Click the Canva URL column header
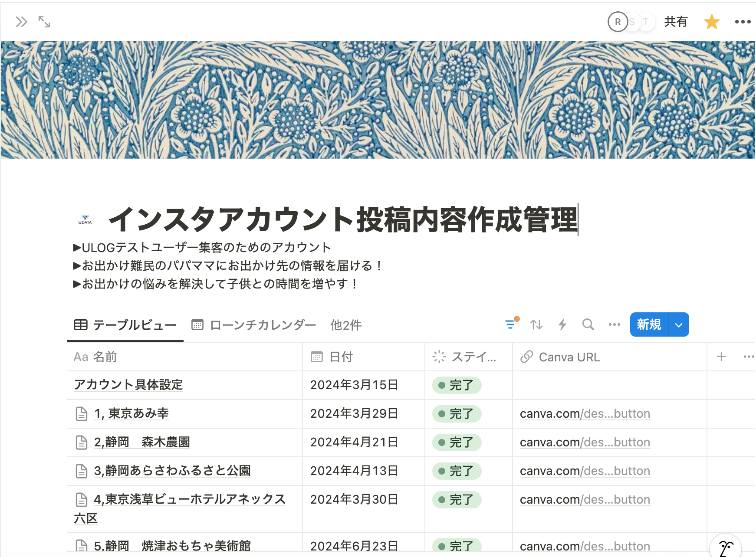756x557 pixels. (610, 357)
